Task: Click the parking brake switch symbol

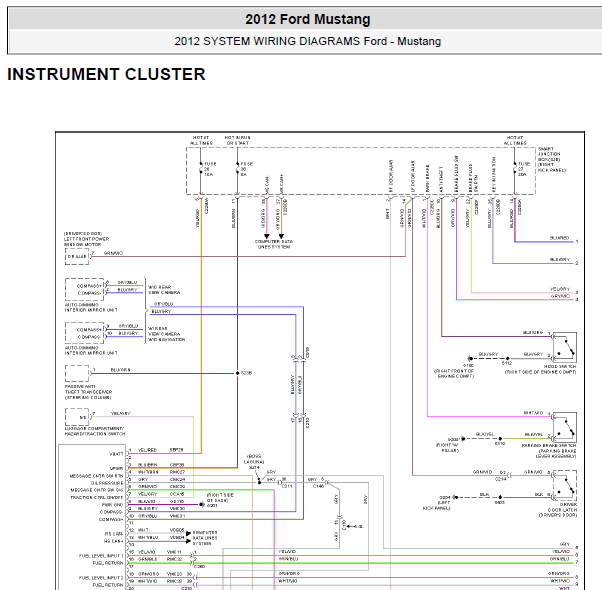Action: 564,428
